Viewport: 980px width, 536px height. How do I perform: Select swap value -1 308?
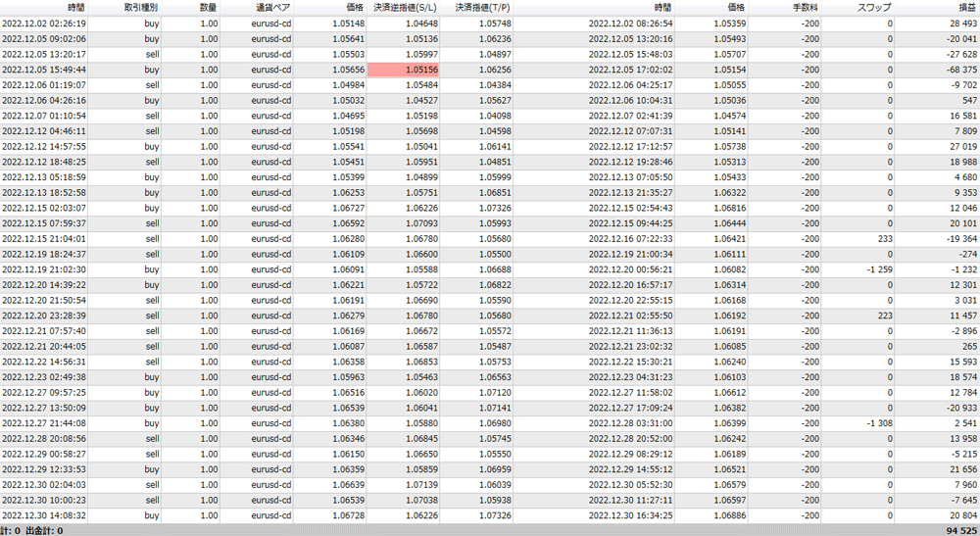[880, 423]
